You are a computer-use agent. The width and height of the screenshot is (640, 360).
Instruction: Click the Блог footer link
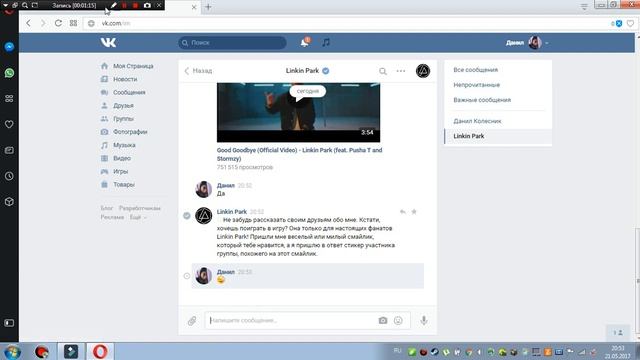[107, 208]
